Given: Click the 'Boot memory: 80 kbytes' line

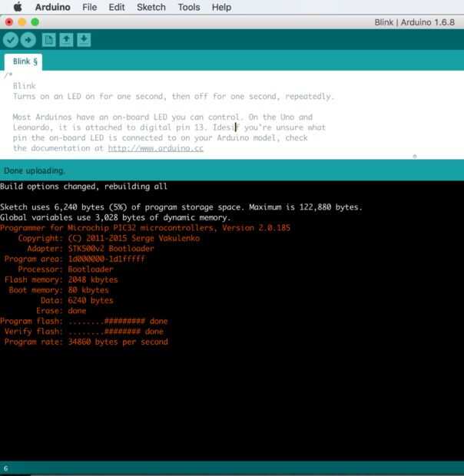Looking at the screenshot, I should tap(59, 290).
